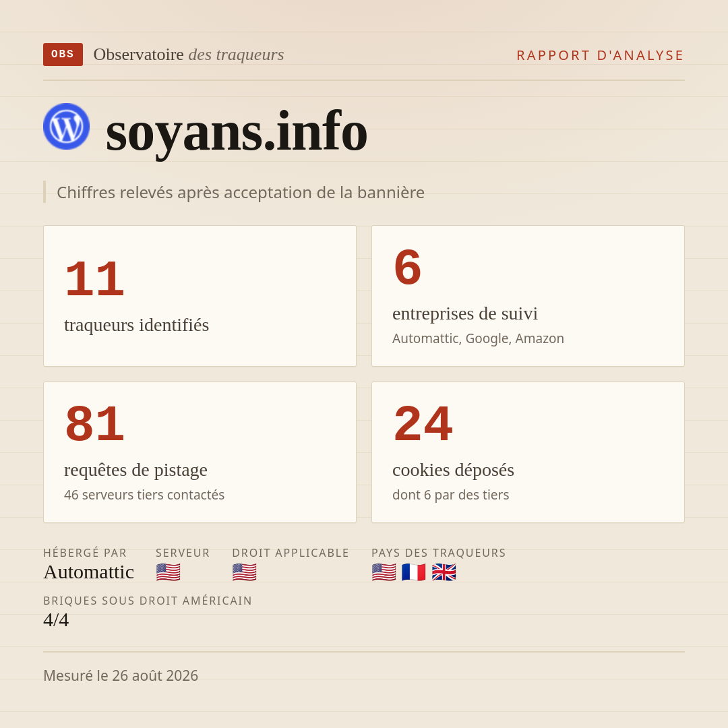The image size is (728, 728).
Task: Click the Briques sous droit américain label
Action: [x=148, y=601]
